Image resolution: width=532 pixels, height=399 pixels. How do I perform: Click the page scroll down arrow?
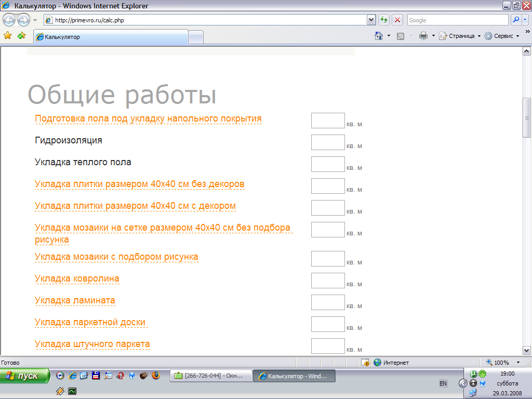[x=526, y=351]
